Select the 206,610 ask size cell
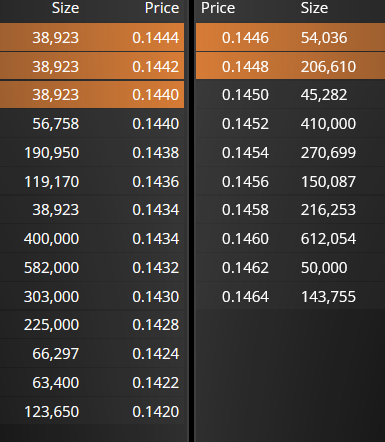The width and height of the screenshot is (385, 442). (x=328, y=66)
